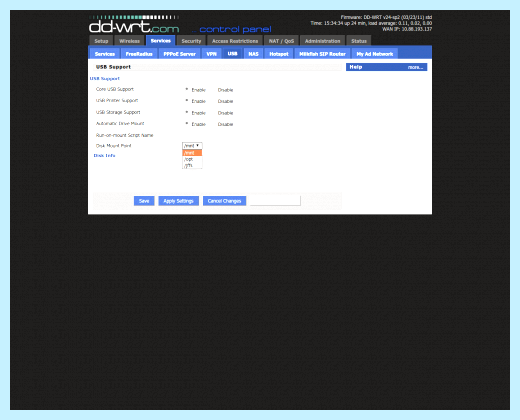Open the Milkfish SIP Router sub-tab

pyautogui.click(x=322, y=54)
